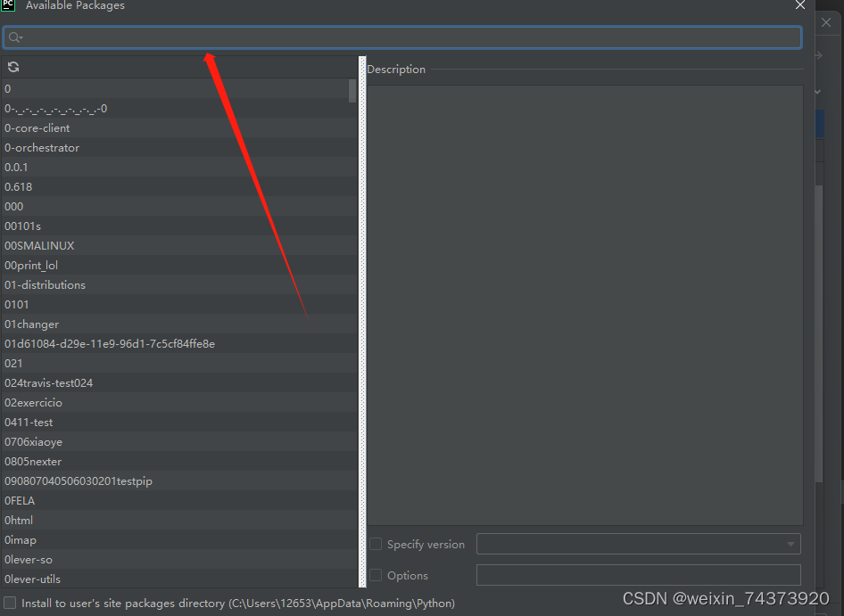
Task: Enable the Specify version checkbox
Action: pos(376,544)
